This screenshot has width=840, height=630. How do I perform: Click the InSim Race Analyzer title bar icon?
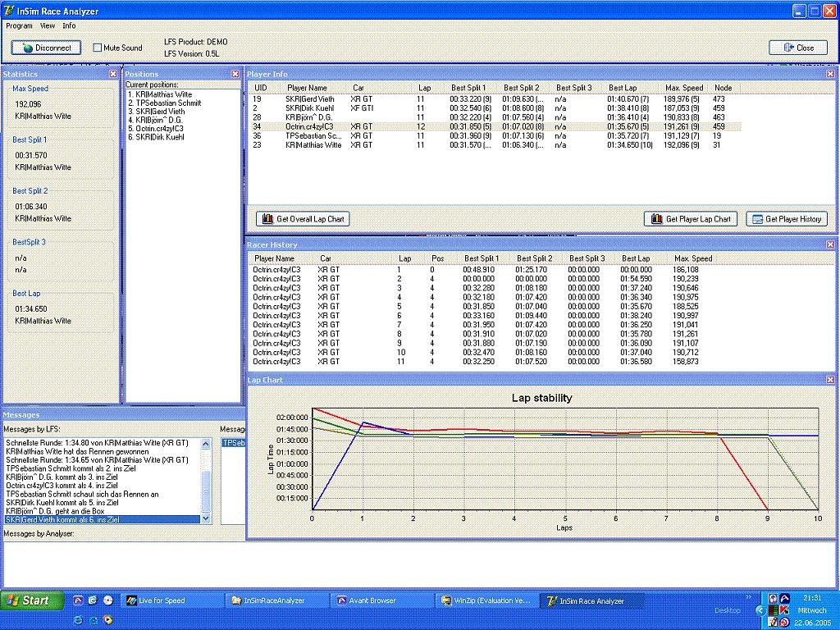[8, 11]
